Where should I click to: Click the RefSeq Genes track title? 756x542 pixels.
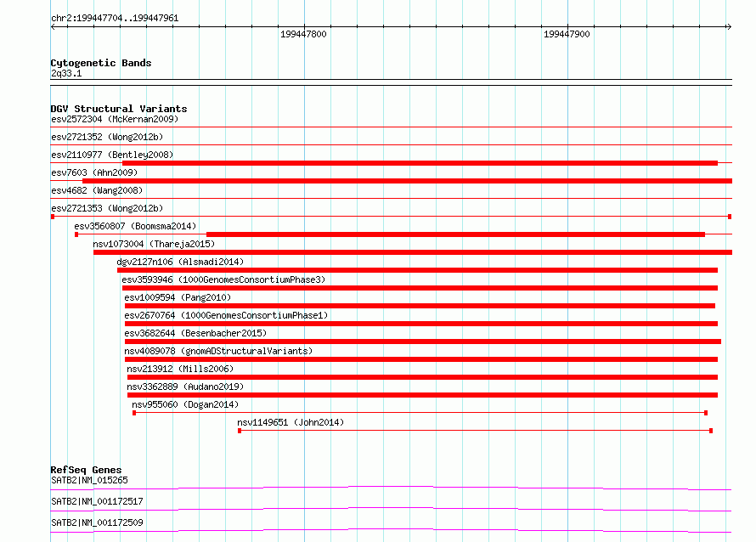pos(86,470)
